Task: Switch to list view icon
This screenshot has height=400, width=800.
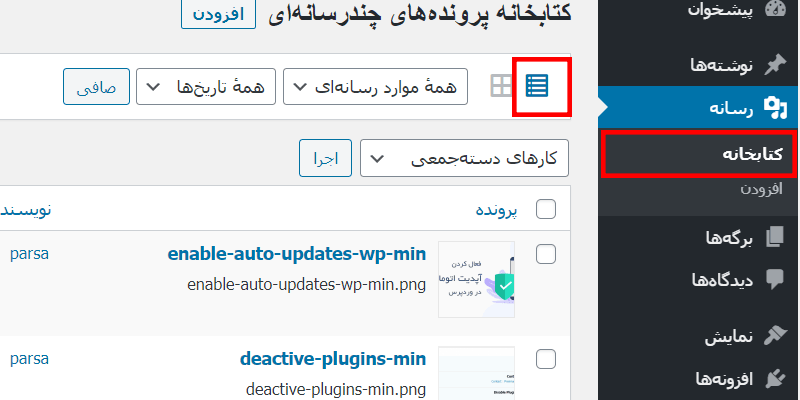Action: point(537,86)
